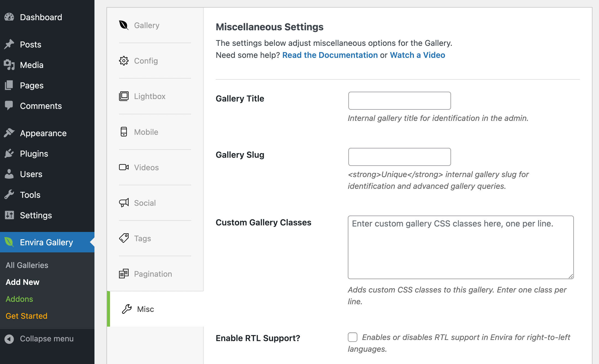The width and height of the screenshot is (599, 364).
Task: Click the Read the Documentation link
Action: [330, 55]
